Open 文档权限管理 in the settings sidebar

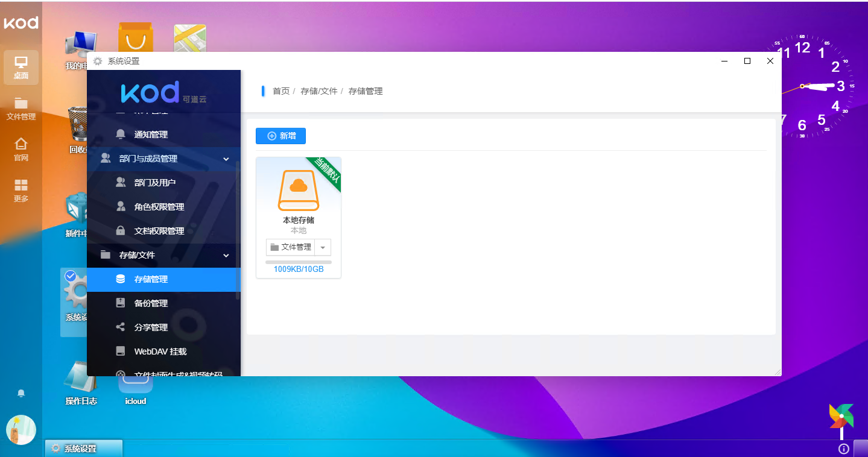pos(163,231)
